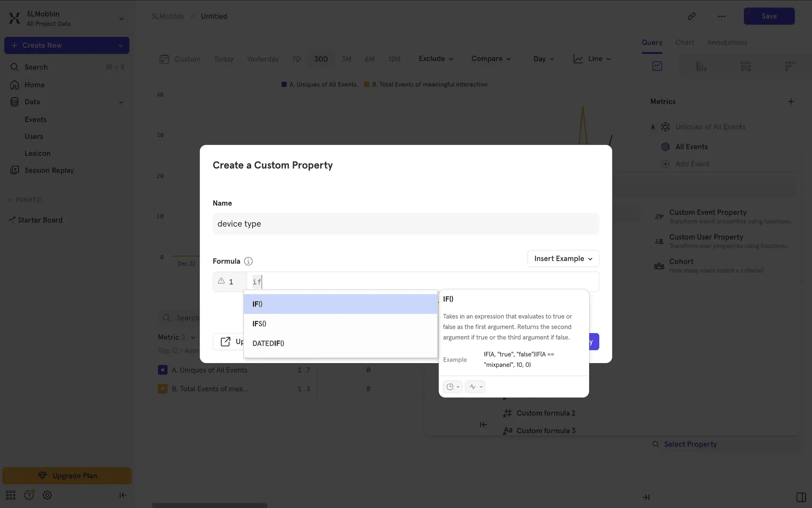Image resolution: width=812 pixels, height=508 pixels.
Task: Click the help question mark icon
Action: (29, 495)
